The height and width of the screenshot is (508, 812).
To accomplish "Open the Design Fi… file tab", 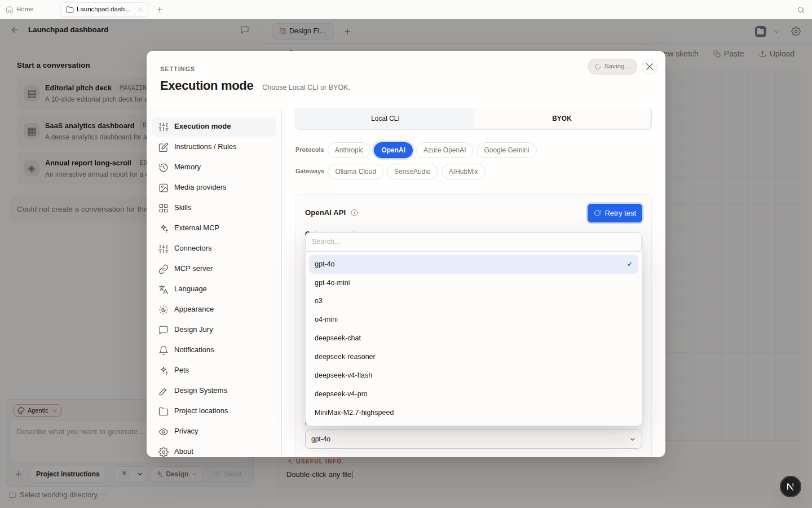I will click(303, 31).
